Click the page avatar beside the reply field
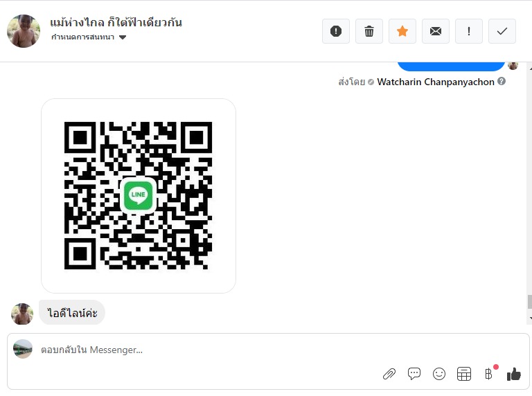 tap(23, 348)
